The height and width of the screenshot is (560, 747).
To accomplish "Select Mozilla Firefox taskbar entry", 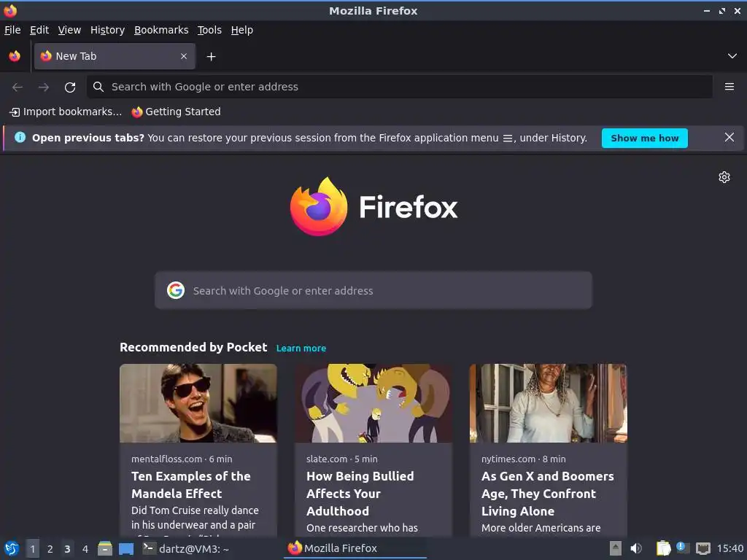I will pos(355,548).
